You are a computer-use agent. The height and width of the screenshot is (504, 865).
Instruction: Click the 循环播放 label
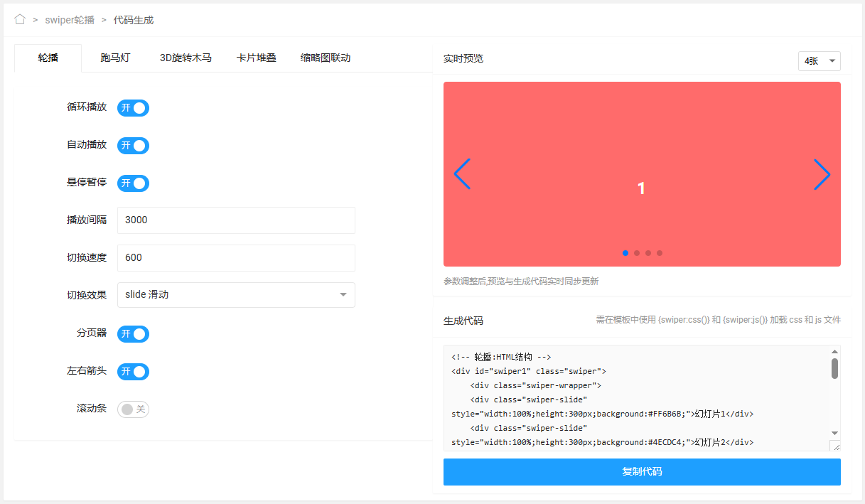click(87, 107)
